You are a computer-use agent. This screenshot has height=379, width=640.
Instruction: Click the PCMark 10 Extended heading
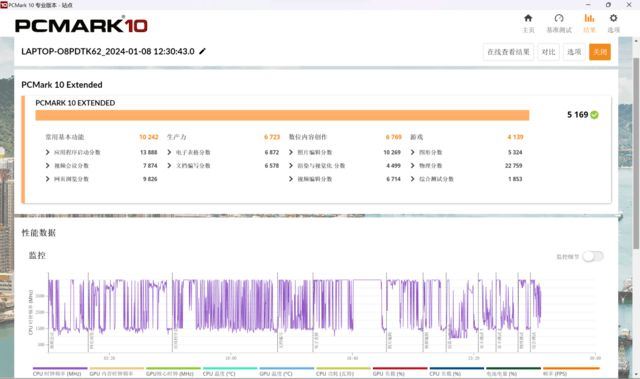click(62, 85)
